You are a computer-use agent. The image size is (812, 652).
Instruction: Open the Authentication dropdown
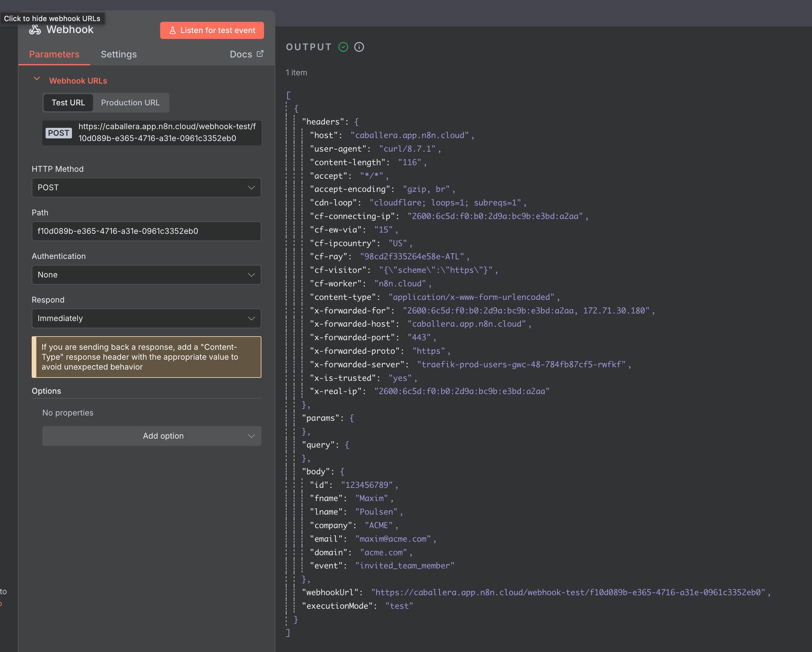(x=146, y=275)
